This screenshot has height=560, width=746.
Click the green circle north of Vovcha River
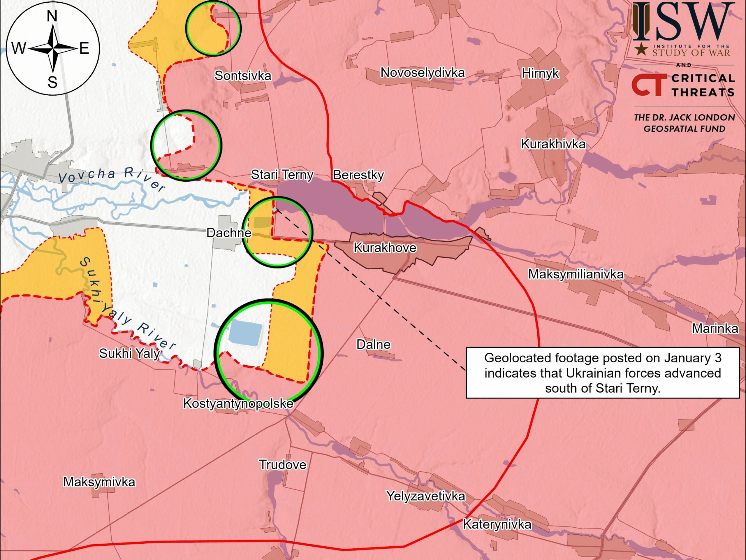186,145
